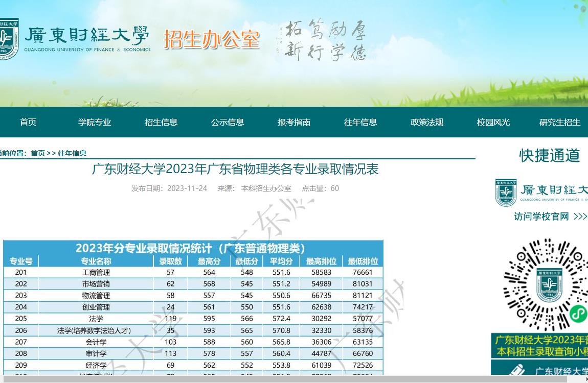Click the 最低排位 column header
The image size is (588, 383).
(363, 261)
